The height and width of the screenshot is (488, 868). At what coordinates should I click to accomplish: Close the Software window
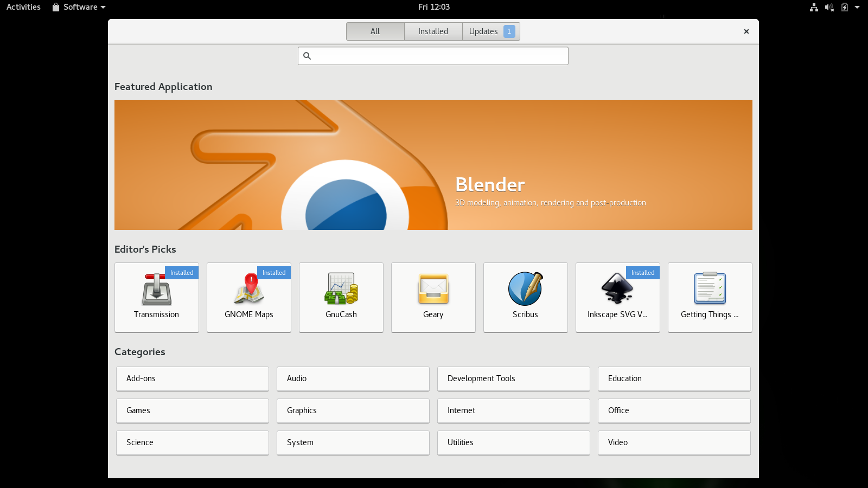[x=746, y=31]
